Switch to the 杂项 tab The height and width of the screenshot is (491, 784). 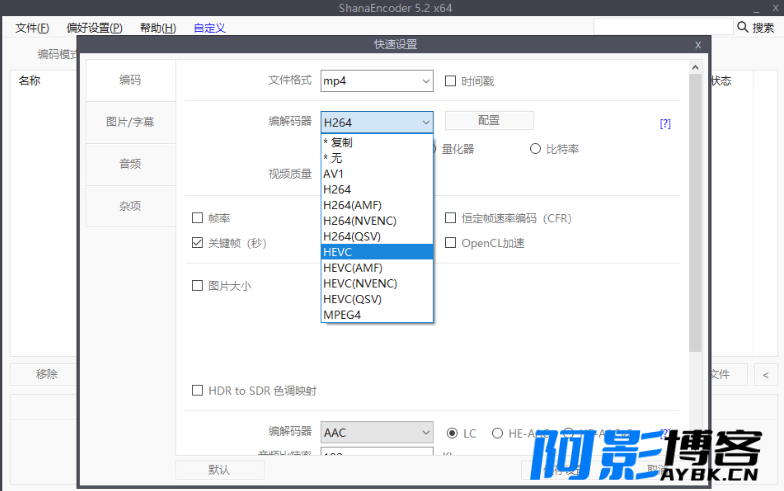tap(130, 206)
